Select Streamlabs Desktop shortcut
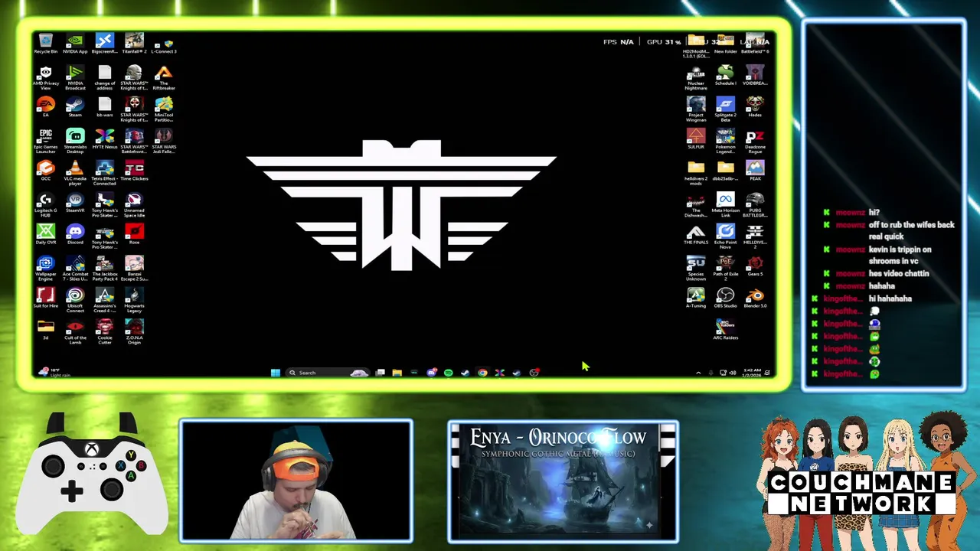 point(75,141)
